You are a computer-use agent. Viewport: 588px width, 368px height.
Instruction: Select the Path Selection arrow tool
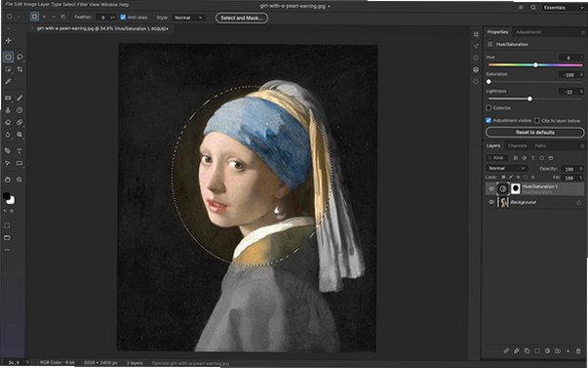(8, 163)
